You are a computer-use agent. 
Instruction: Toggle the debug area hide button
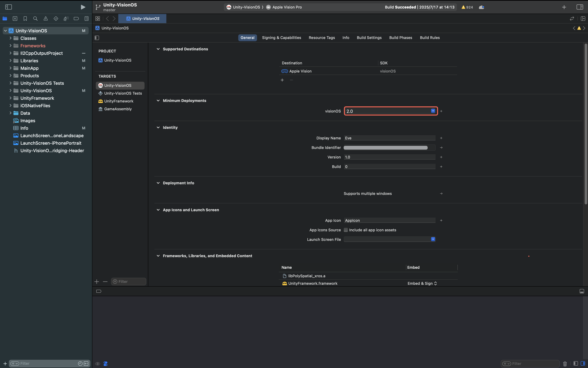(x=582, y=291)
